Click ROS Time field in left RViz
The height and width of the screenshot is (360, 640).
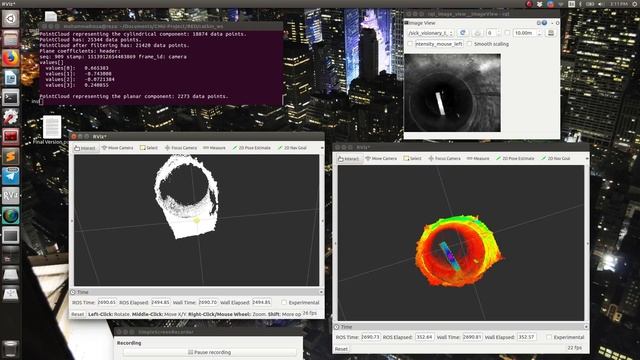pos(107,302)
